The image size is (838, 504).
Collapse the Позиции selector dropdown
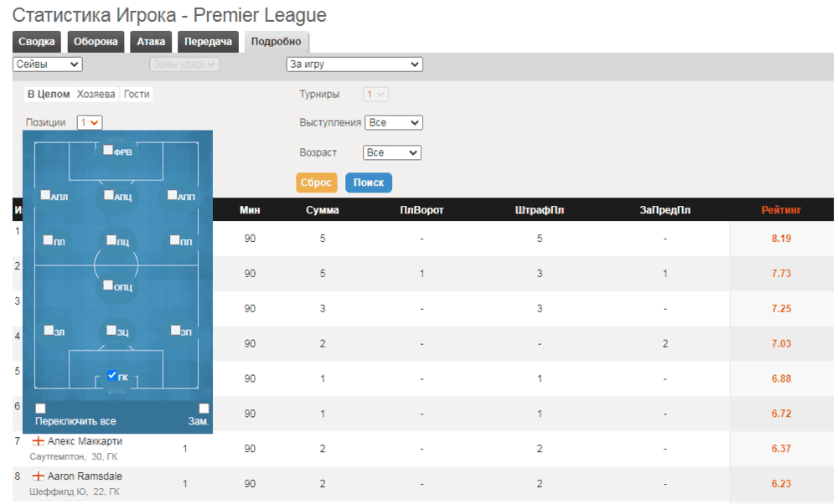[89, 122]
